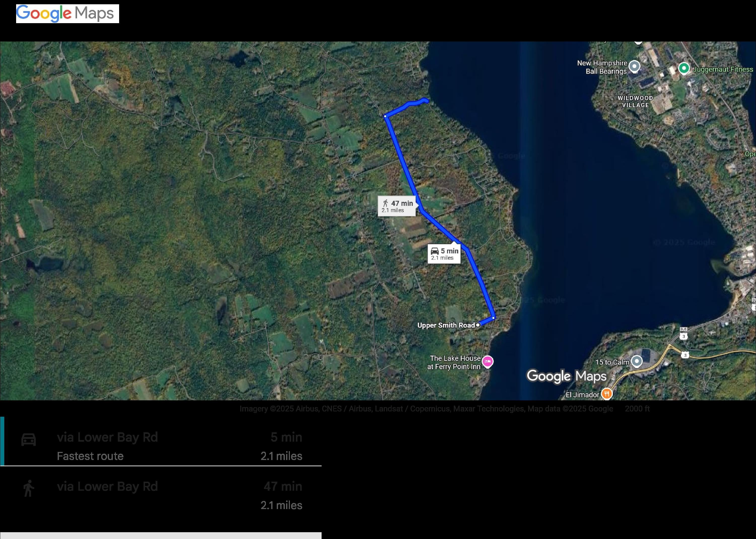Click the Wildwood Village label
This screenshot has height=539, width=756.
(x=635, y=102)
